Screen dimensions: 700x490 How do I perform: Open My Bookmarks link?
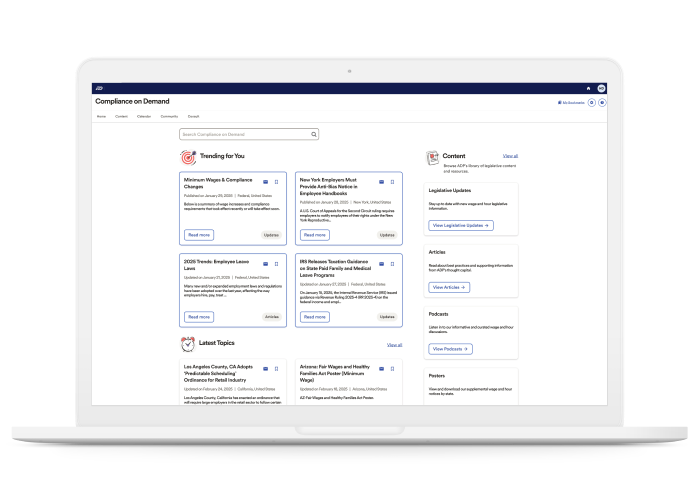coord(572,102)
